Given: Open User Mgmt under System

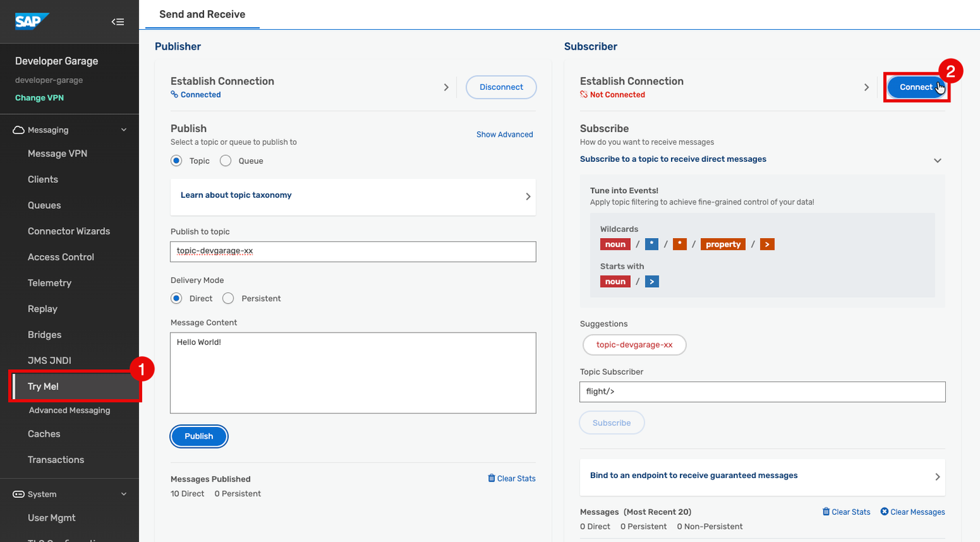Looking at the screenshot, I should (52, 518).
